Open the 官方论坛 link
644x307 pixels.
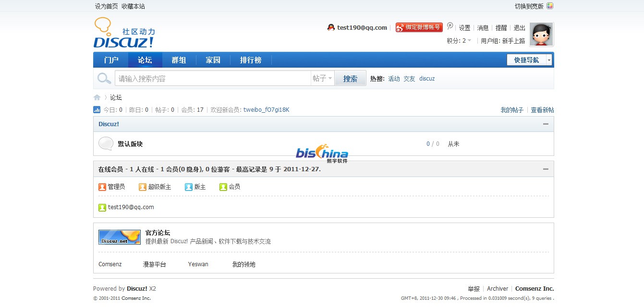click(158, 233)
